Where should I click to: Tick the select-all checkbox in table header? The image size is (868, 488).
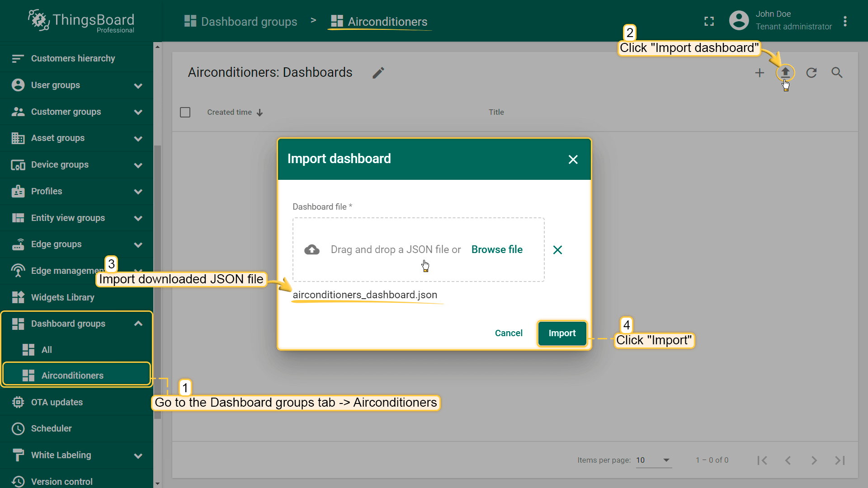pyautogui.click(x=185, y=112)
